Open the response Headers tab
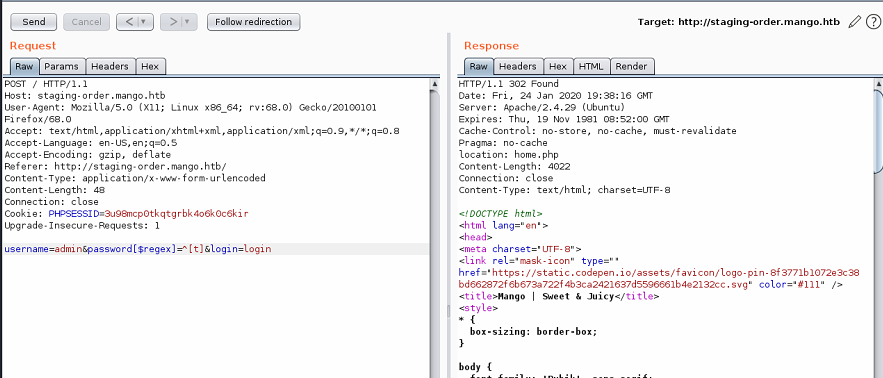The width and height of the screenshot is (883, 378). [518, 66]
